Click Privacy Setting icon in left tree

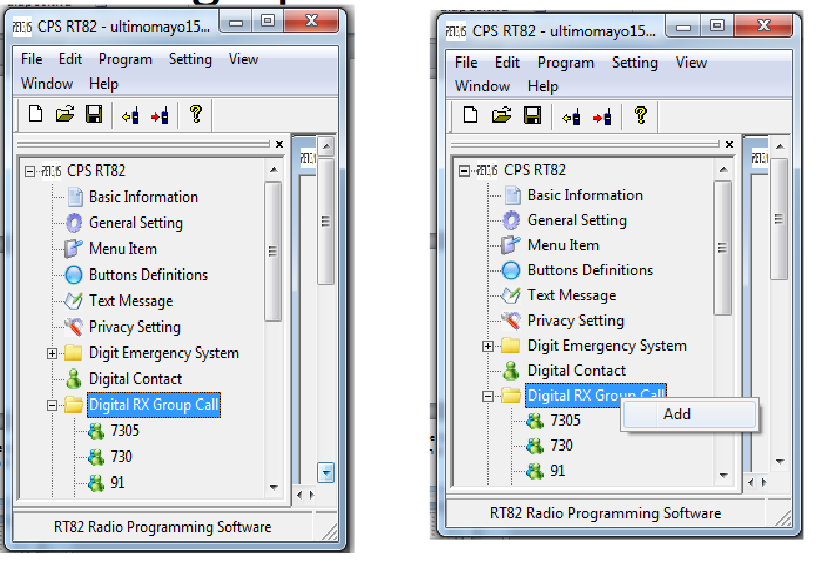click(73, 327)
